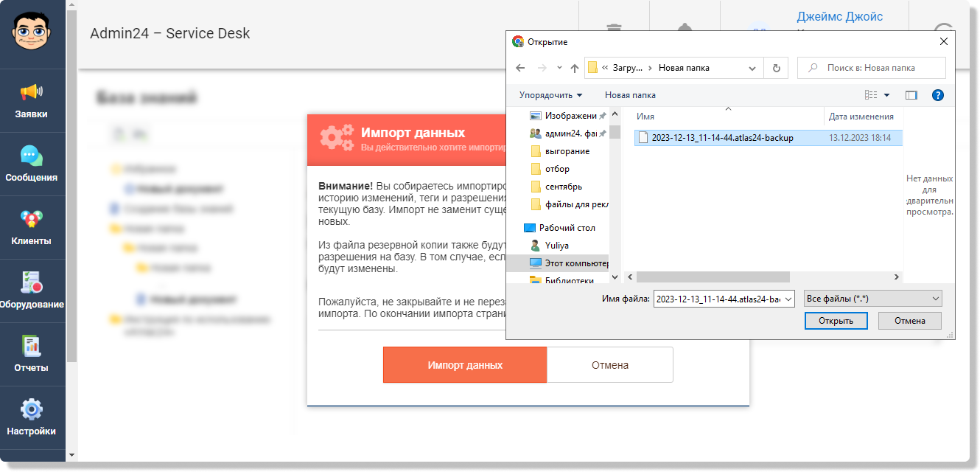Open recent locations dropdown arrow
980x472 pixels.
click(559, 68)
